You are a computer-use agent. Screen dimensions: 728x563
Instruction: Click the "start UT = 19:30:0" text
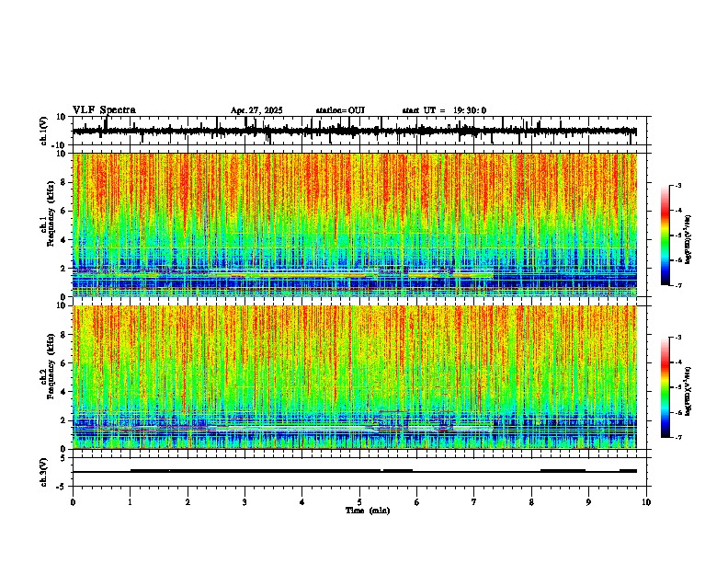444,110
